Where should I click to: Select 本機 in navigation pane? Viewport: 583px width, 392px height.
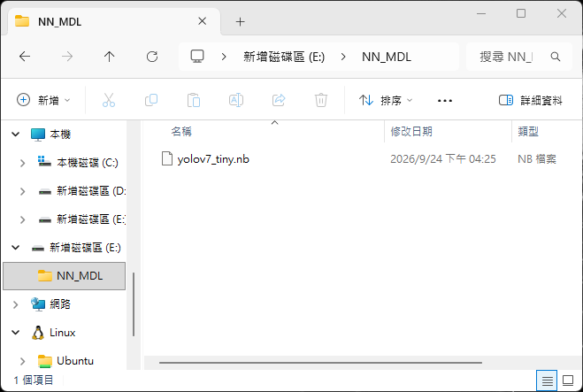(60, 134)
